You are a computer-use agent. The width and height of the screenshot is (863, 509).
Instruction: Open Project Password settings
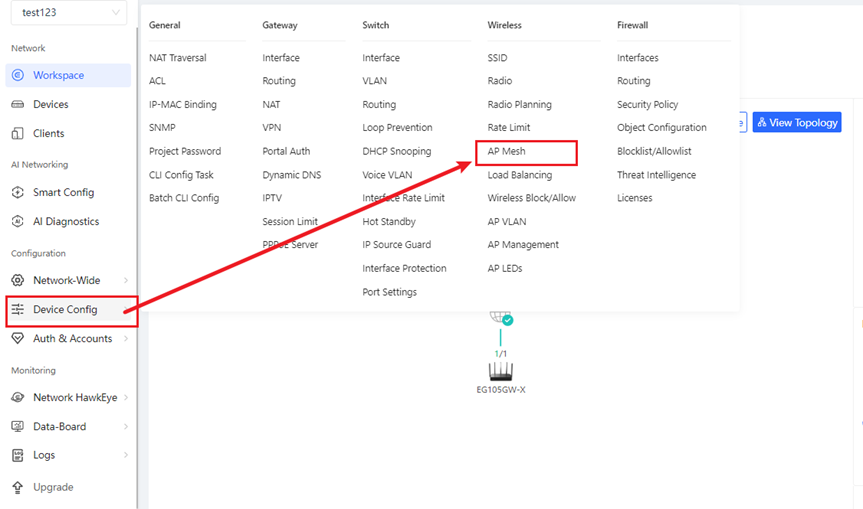[185, 151]
